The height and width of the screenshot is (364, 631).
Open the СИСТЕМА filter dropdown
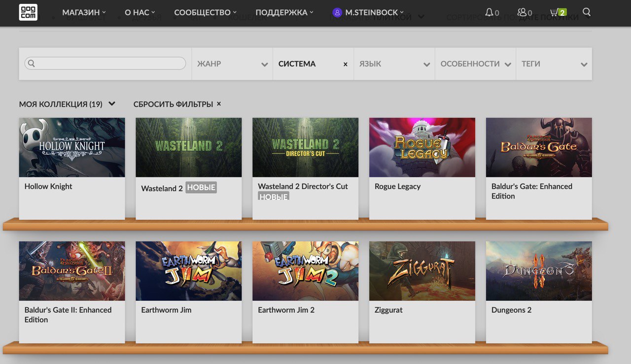[313, 64]
